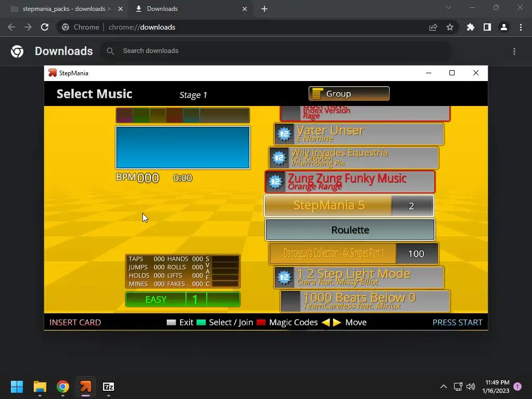Click 1 2 Step badge icon
The width and height of the screenshot is (532, 399).
[x=284, y=277]
